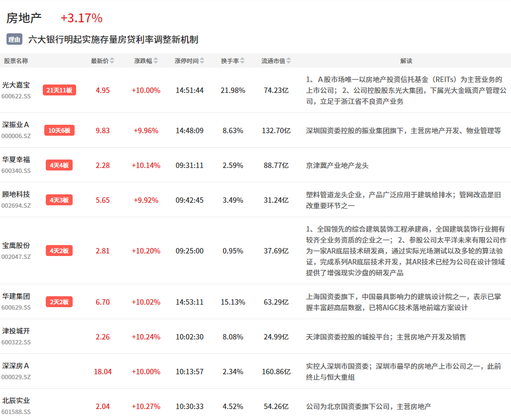The height and width of the screenshot is (420, 511).
Task: Click the 房地产 sector title
Action: (24, 18)
